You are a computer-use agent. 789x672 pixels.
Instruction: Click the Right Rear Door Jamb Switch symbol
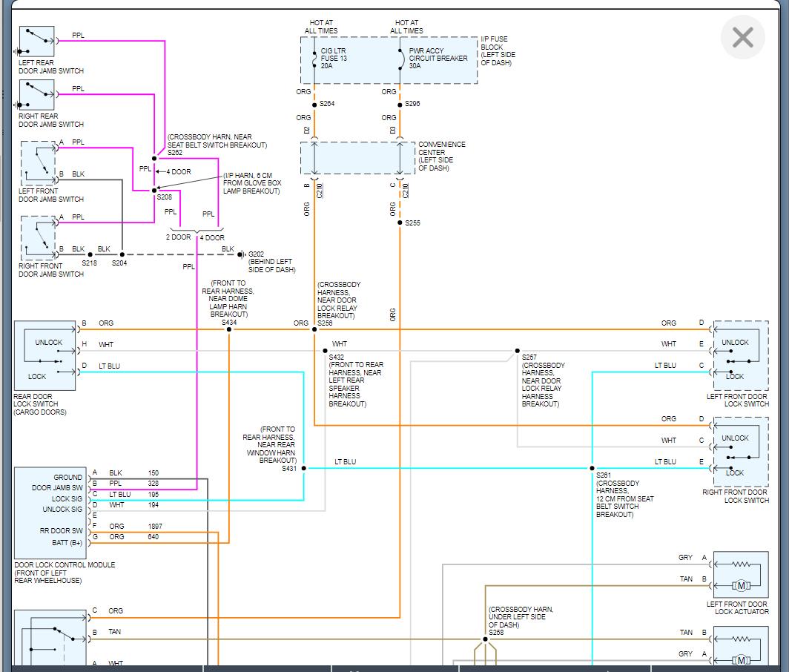click(36, 95)
